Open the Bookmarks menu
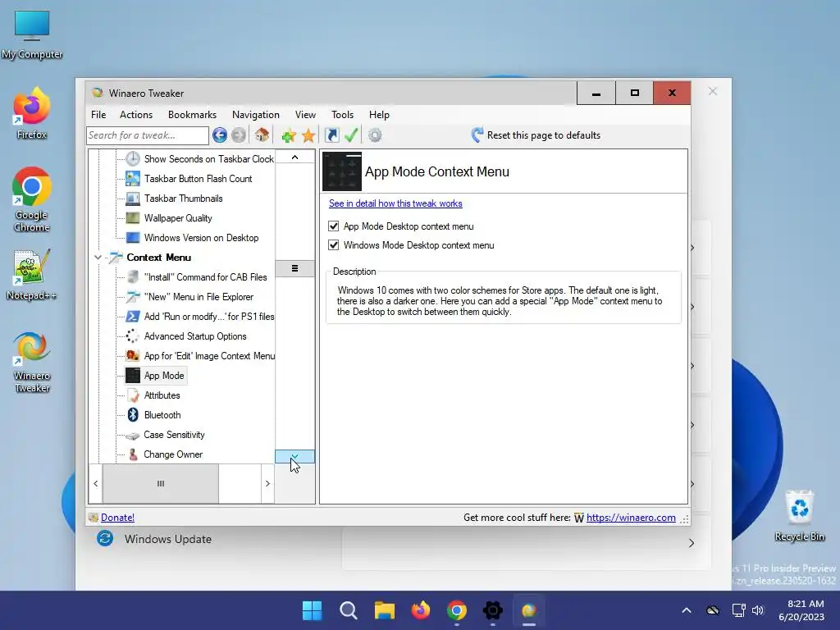 pyautogui.click(x=192, y=115)
